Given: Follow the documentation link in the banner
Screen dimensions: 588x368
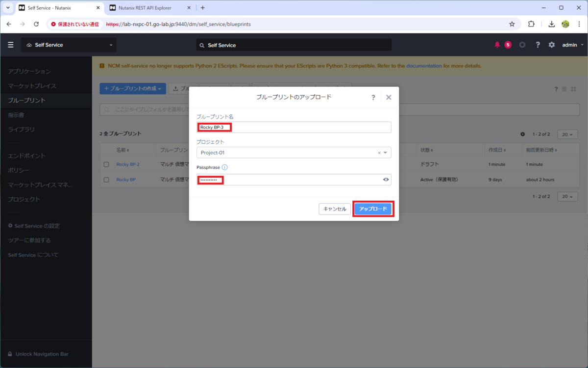Looking at the screenshot, I should [424, 66].
